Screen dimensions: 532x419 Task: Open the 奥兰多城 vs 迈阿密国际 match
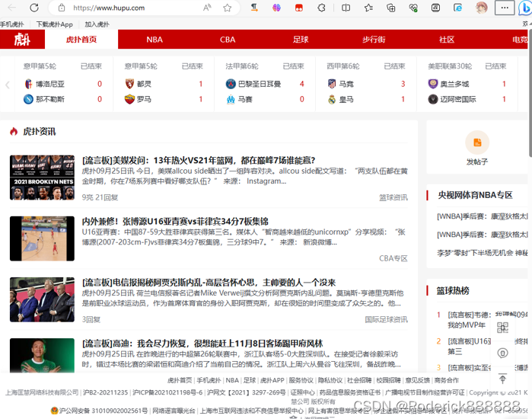point(467,84)
